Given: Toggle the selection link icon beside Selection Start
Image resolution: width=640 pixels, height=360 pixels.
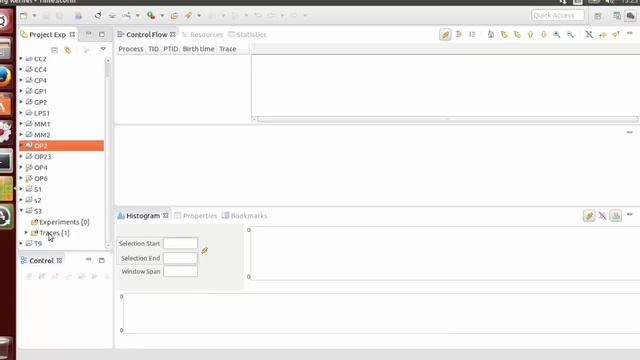Looking at the screenshot, I should tap(204, 250).
